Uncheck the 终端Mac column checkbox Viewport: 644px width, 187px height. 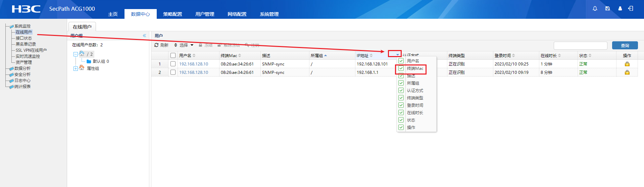click(401, 68)
